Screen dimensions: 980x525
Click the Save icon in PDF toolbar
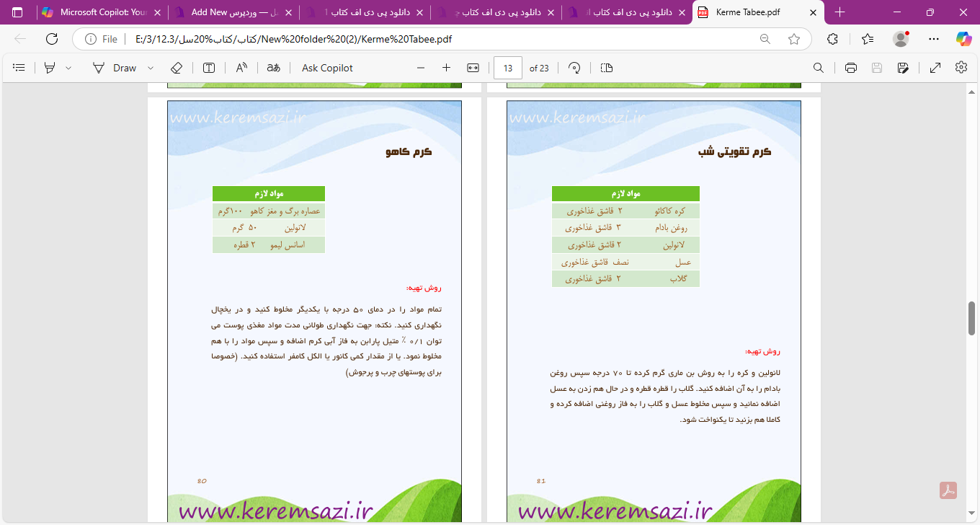pos(877,68)
